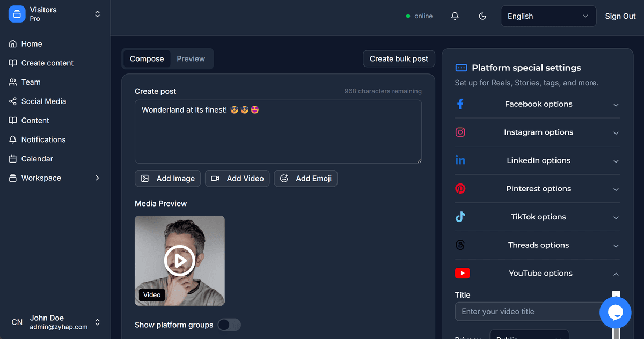Expand Threads options
644x339 pixels.
538,245
